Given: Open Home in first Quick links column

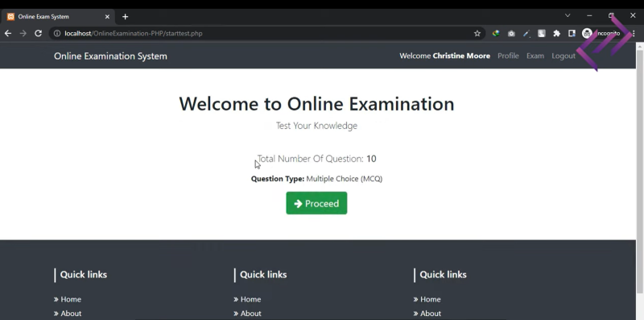Looking at the screenshot, I should coord(71,299).
